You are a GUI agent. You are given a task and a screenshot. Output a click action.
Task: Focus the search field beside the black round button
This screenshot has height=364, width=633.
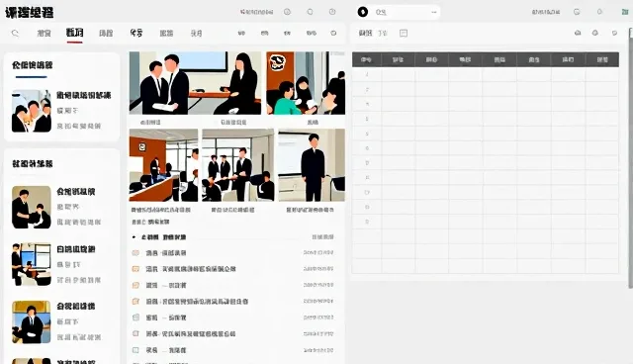pyautogui.click(x=398, y=12)
